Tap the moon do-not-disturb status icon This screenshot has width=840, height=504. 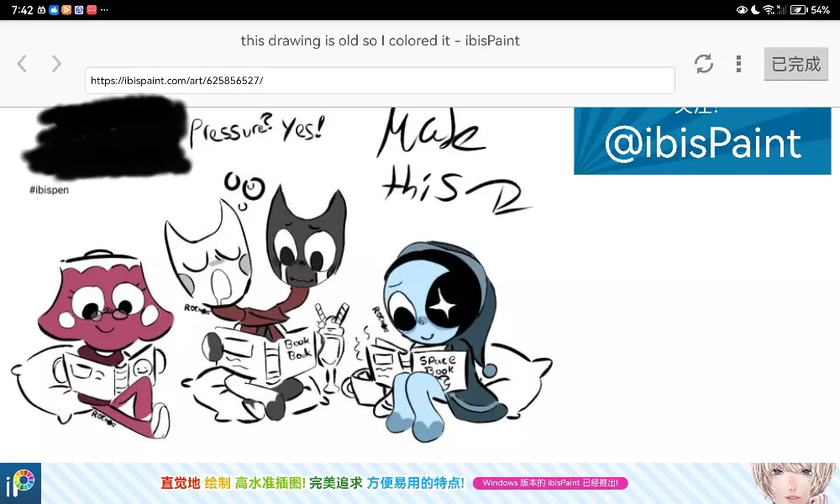(756, 10)
